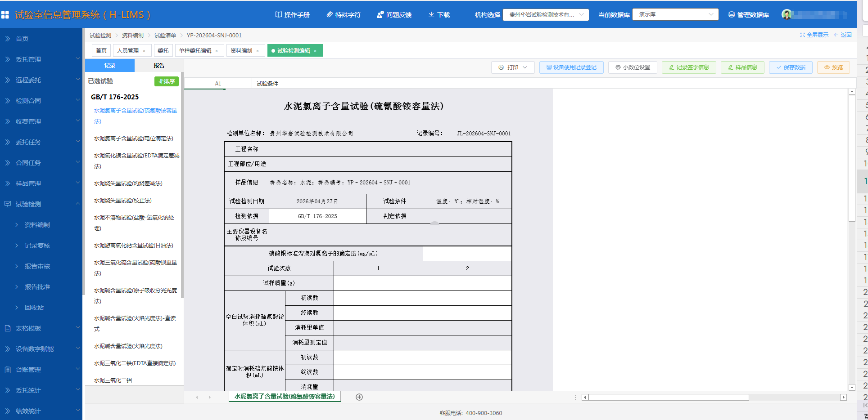Open 管理数据库 database management
This screenshot has height=420, width=868.
(x=748, y=15)
